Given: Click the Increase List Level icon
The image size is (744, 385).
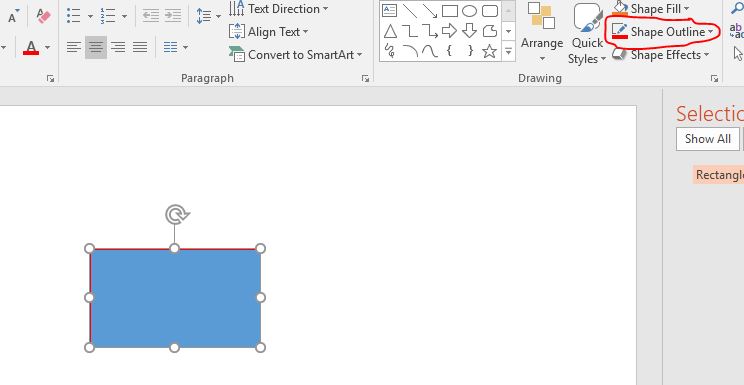Looking at the screenshot, I should (x=172, y=16).
